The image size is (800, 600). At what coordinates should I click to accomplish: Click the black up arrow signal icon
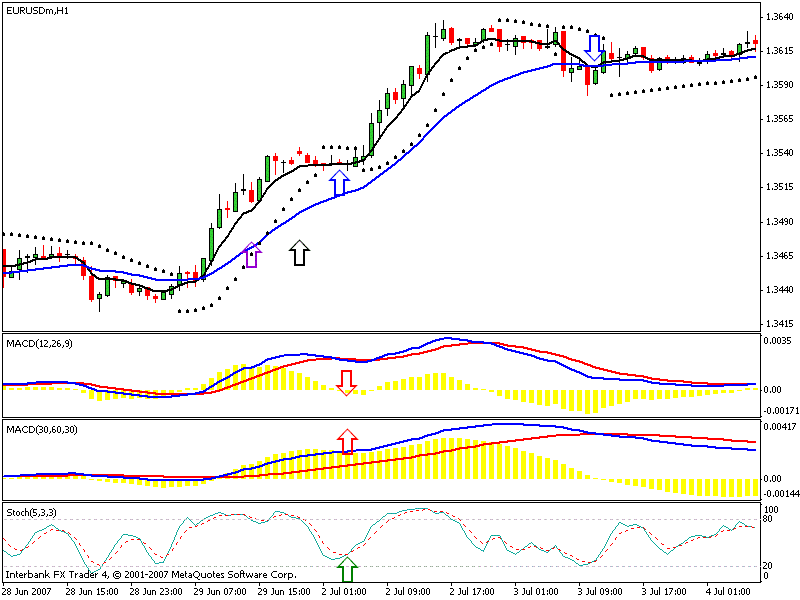tap(298, 252)
